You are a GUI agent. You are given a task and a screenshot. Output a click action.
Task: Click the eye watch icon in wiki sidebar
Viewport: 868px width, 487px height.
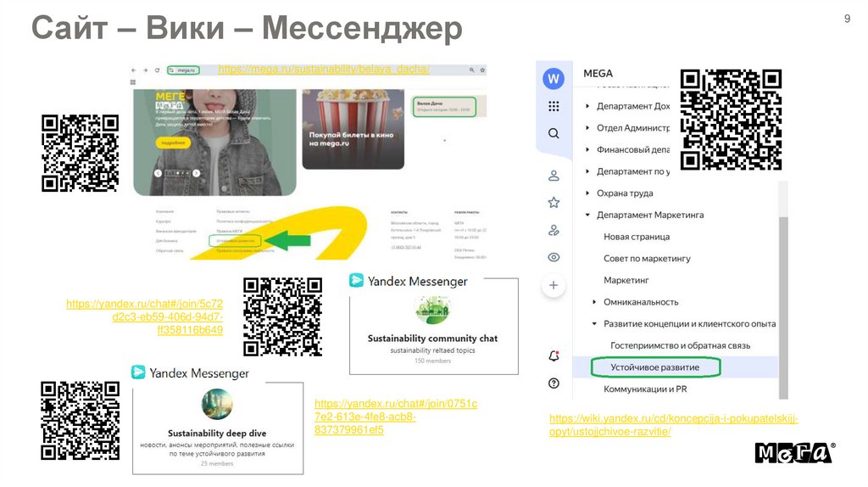pyautogui.click(x=554, y=257)
